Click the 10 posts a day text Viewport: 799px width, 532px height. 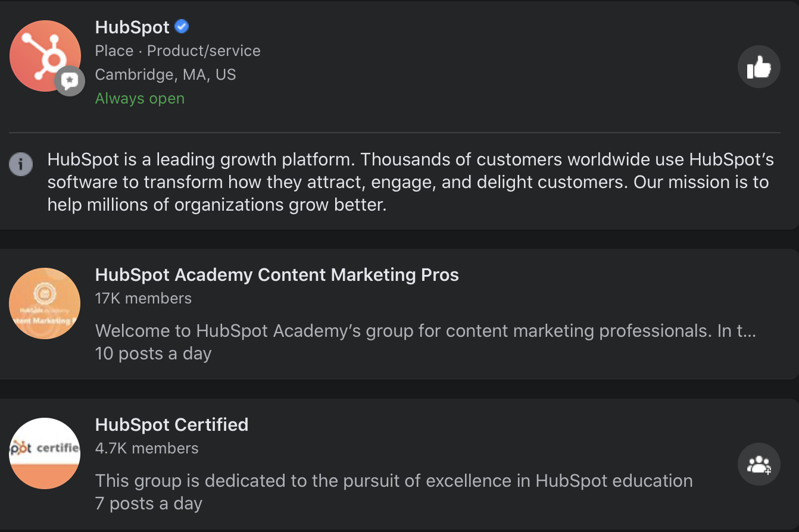coord(154,354)
